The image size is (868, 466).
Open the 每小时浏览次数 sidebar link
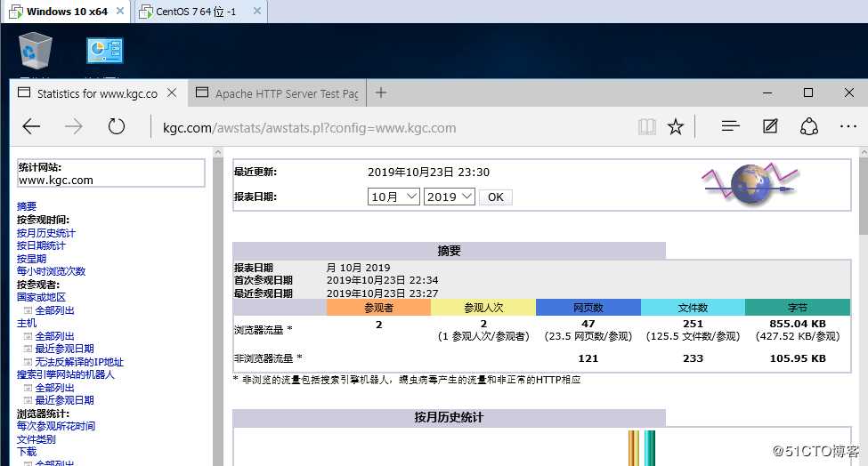point(51,271)
